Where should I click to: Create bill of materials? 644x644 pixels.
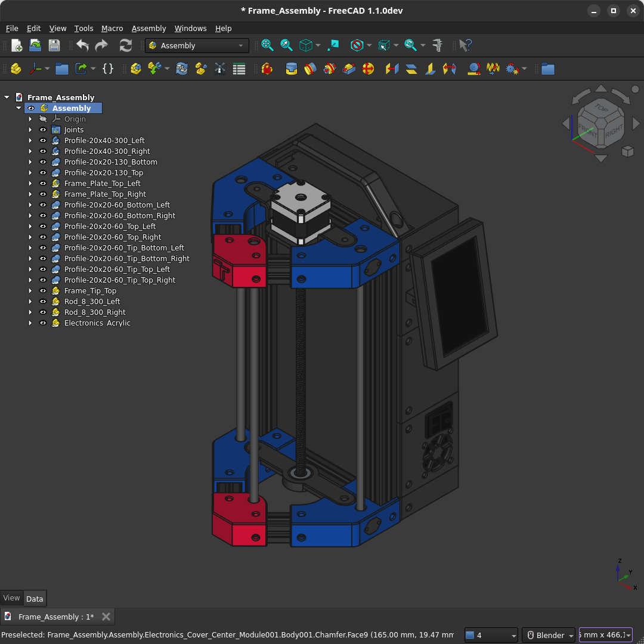239,69
